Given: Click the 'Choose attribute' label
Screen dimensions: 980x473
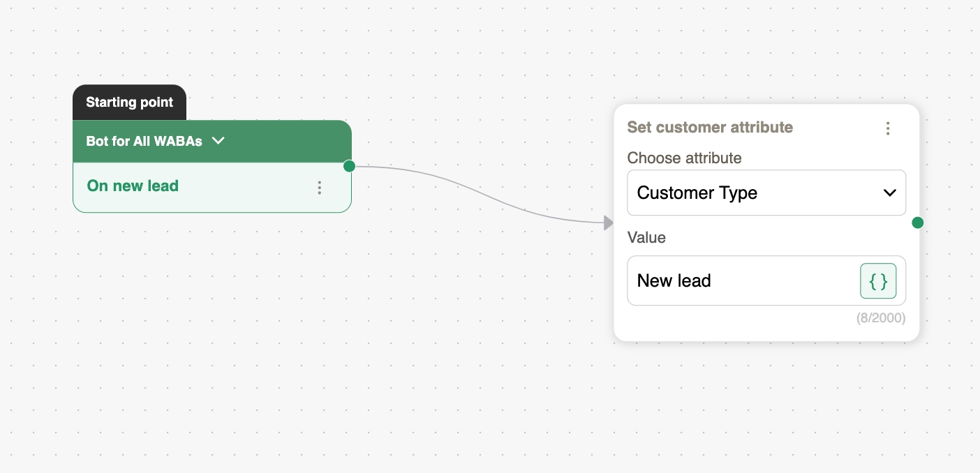Looking at the screenshot, I should click(x=684, y=158).
